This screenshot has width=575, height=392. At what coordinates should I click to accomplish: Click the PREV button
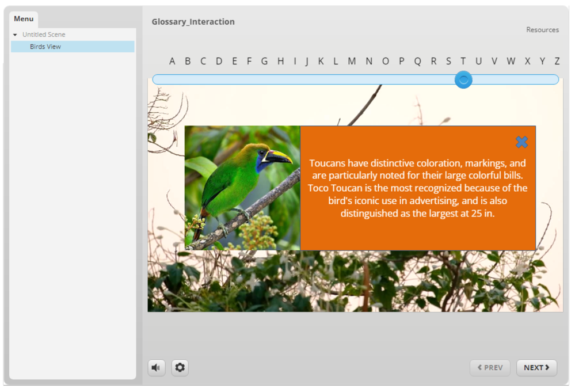tap(490, 367)
